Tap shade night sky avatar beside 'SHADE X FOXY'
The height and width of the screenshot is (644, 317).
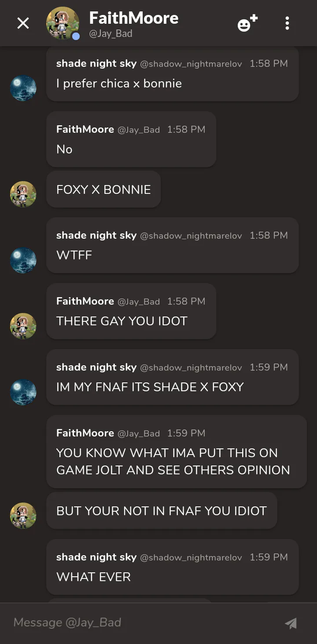coord(23,392)
